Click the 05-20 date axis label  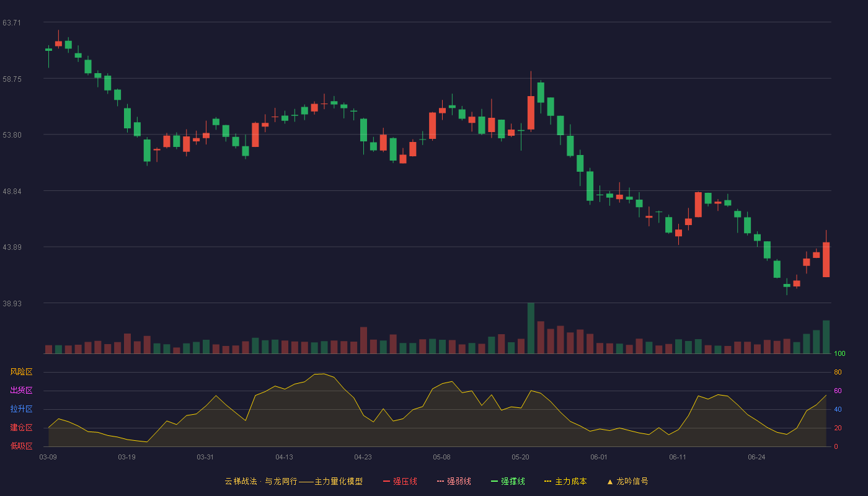(520, 457)
